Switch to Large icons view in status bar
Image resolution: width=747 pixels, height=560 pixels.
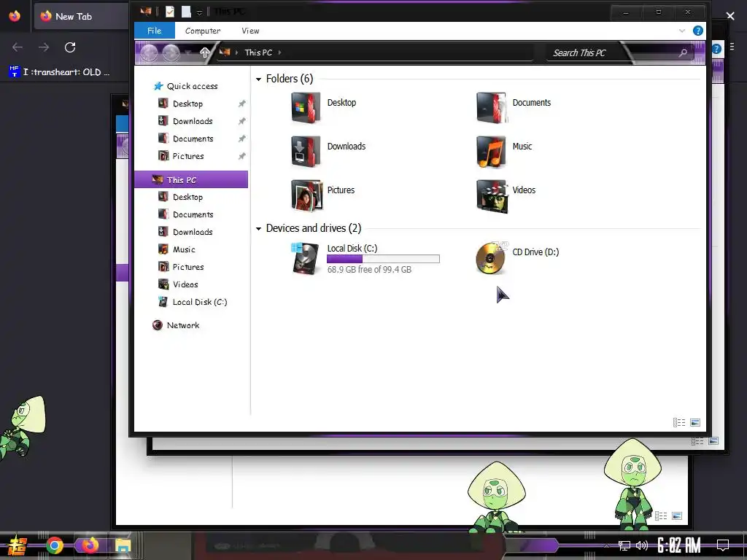695,422
